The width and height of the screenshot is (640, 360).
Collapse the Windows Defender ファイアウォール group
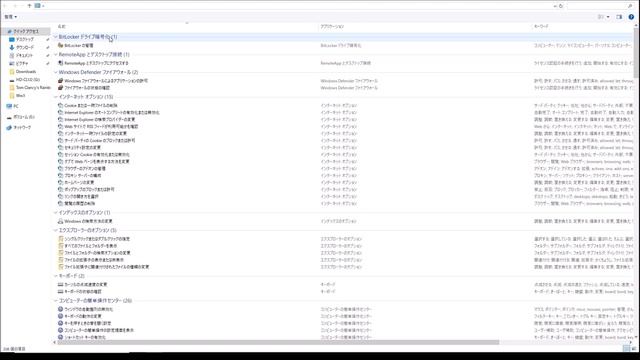pos(56,72)
